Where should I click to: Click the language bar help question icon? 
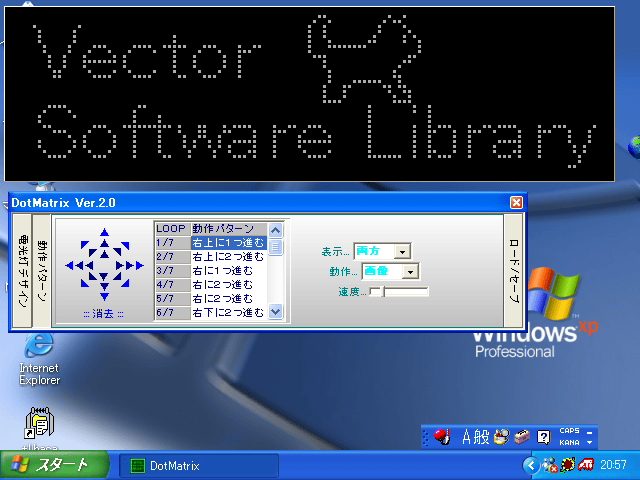[543, 437]
